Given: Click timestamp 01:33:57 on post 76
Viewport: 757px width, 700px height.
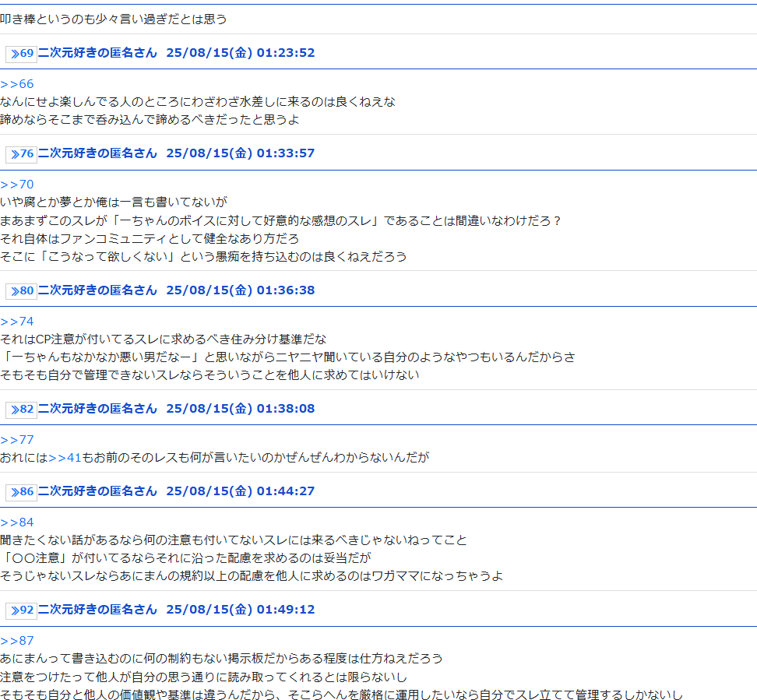Looking at the screenshot, I should tap(286, 153).
